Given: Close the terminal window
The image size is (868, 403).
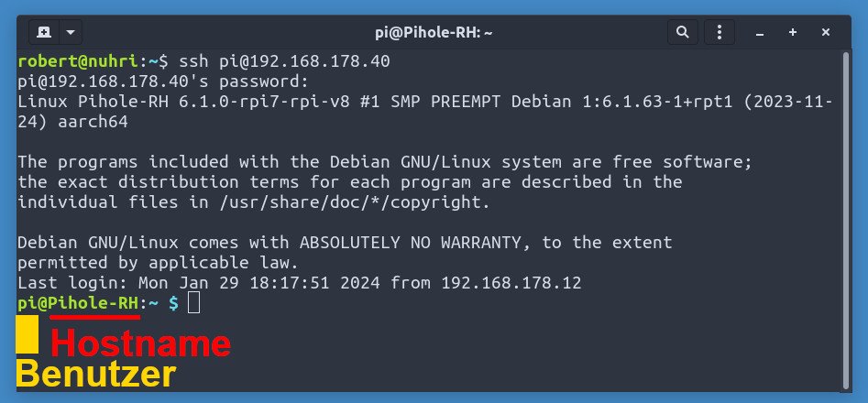Looking at the screenshot, I should 826,32.
